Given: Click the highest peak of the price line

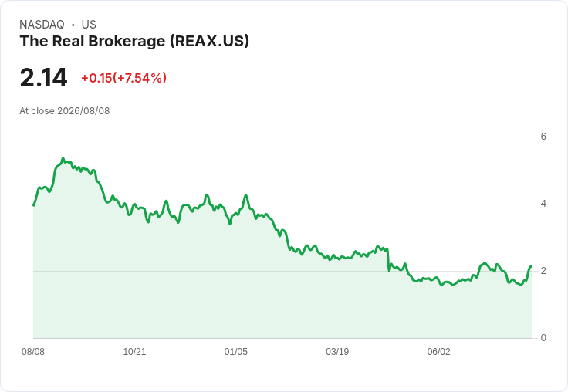Looking at the screenshot, I should 63,158.
